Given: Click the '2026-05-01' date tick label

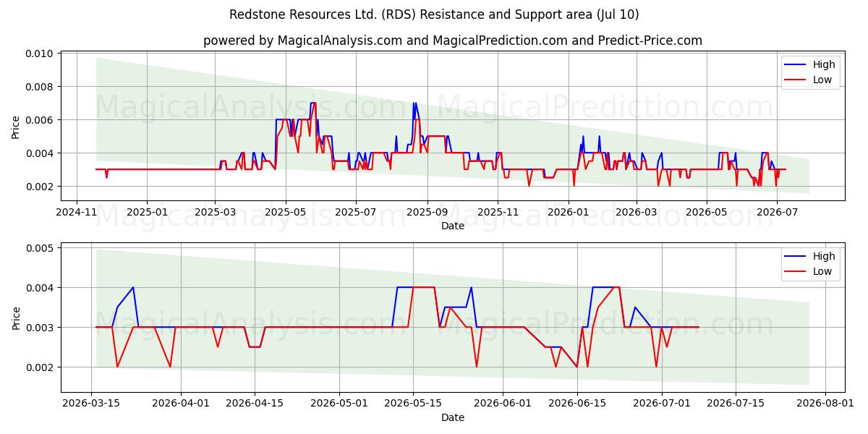Looking at the screenshot, I should click(339, 403).
